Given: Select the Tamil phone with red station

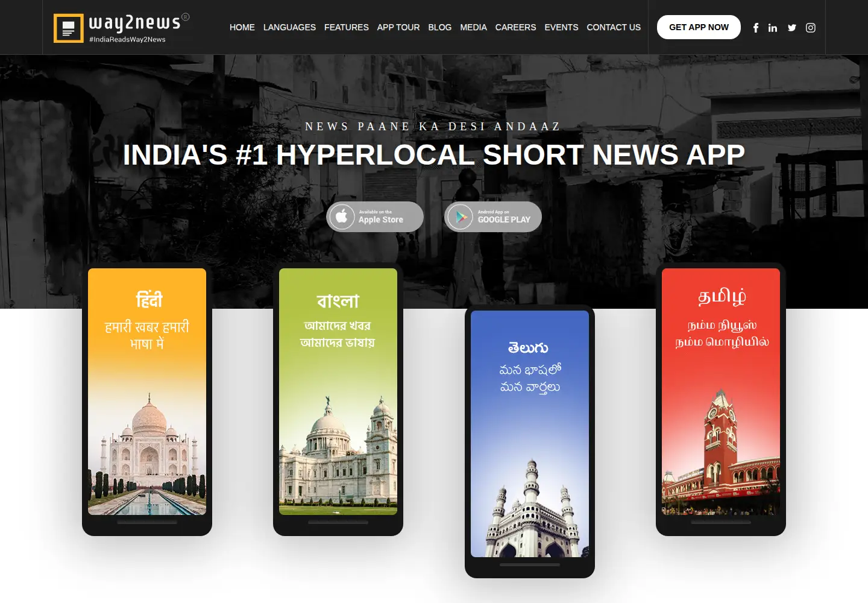Looking at the screenshot, I should (721, 399).
